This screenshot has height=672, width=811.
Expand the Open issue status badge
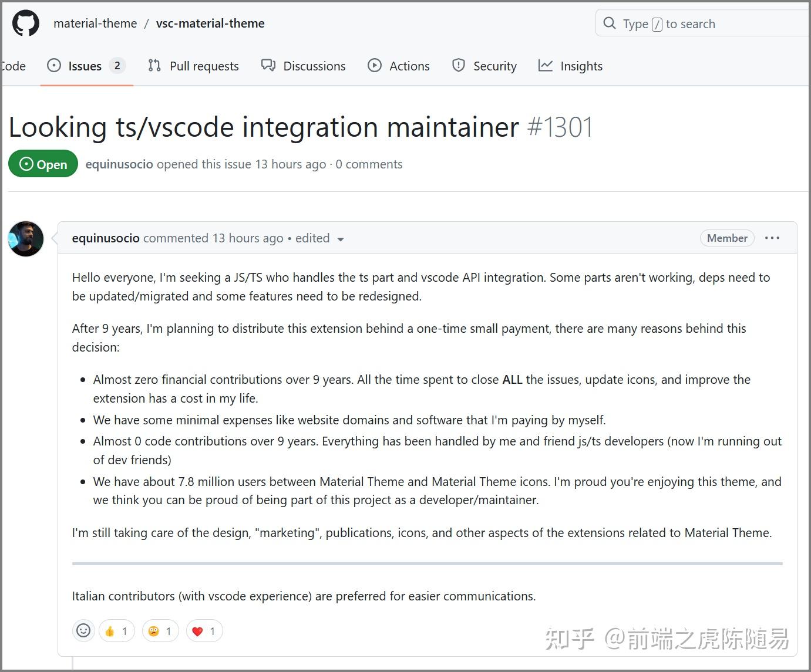tap(43, 164)
